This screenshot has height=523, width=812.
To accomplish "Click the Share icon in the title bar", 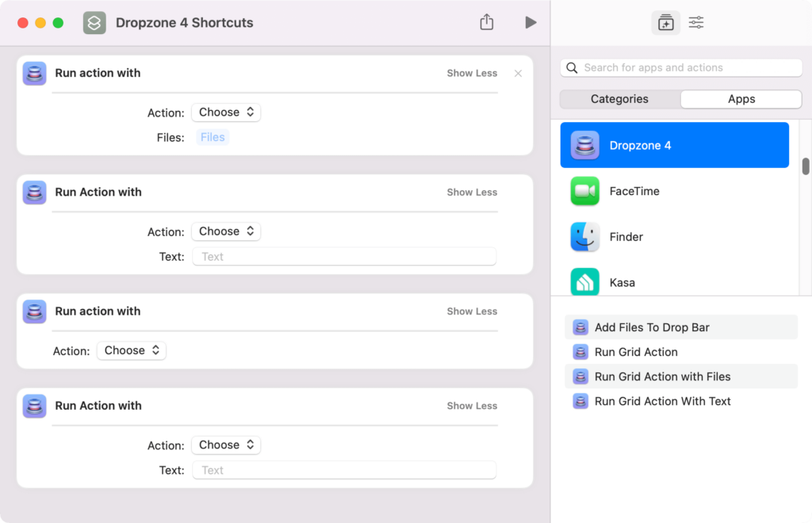I will coord(486,22).
